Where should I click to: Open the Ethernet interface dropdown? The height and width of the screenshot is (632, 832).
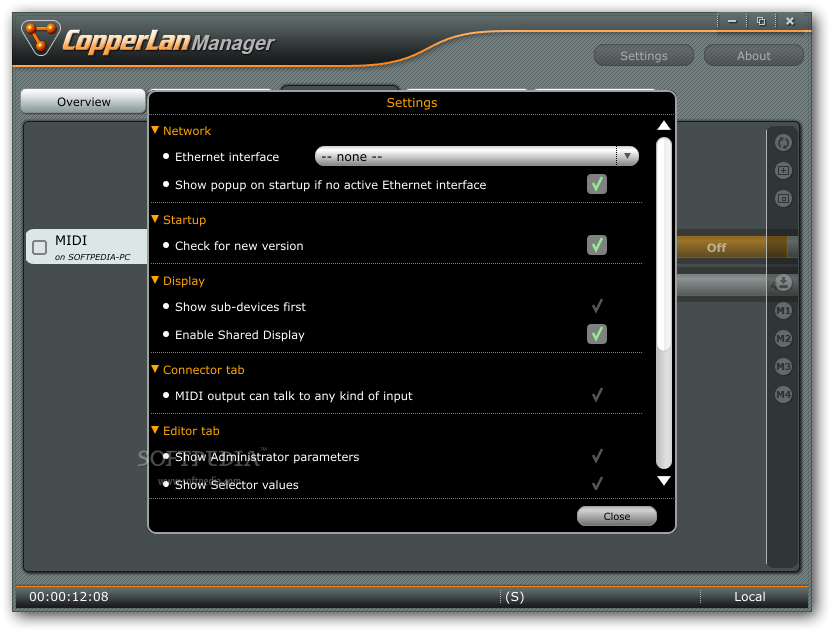476,157
